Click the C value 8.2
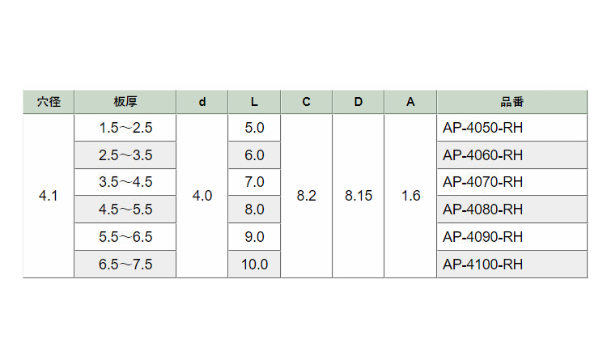 (x=307, y=196)
